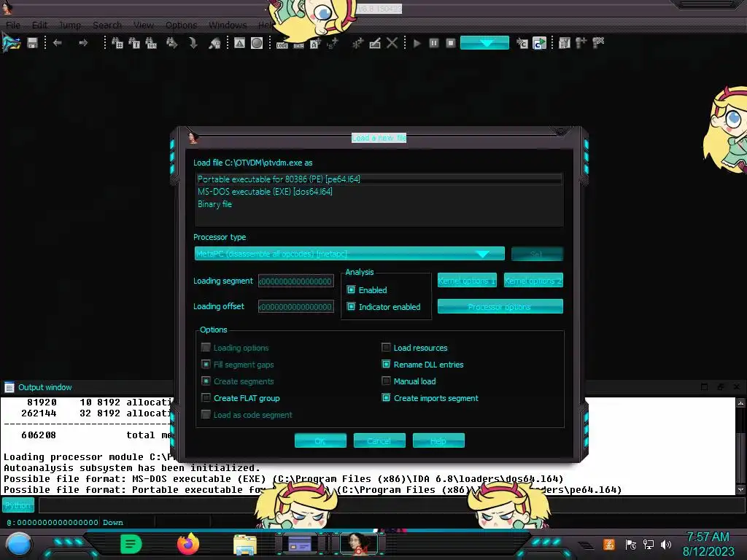Open the Edit menu
The height and width of the screenshot is (560, 747).
[39, 25]
